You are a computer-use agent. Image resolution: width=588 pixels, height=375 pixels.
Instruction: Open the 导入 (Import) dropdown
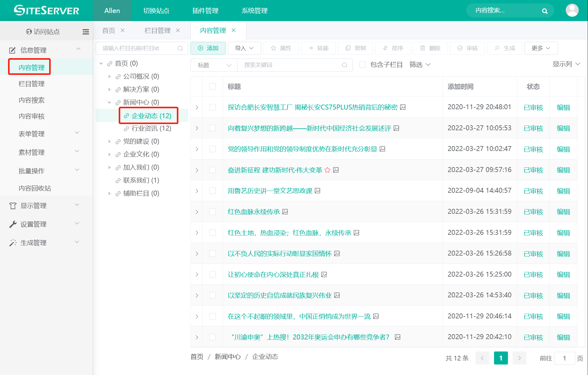tap(244, 48)
